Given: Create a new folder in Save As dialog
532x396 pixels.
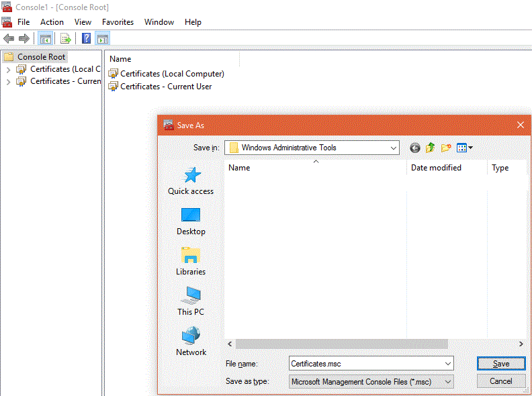Looking at the screenshot, I should point(446,148).
